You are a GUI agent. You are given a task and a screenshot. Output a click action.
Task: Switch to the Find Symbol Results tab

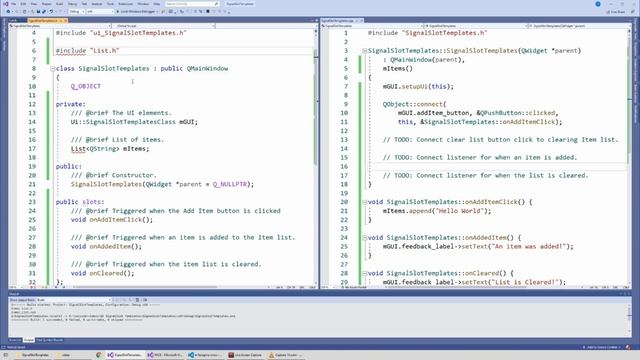point(50,340)
